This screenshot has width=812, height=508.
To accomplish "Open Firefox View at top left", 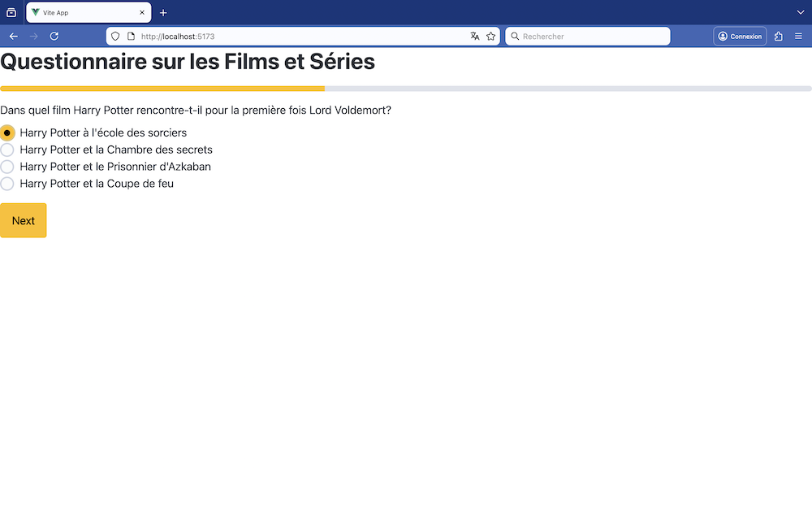I will pos(11,13).
